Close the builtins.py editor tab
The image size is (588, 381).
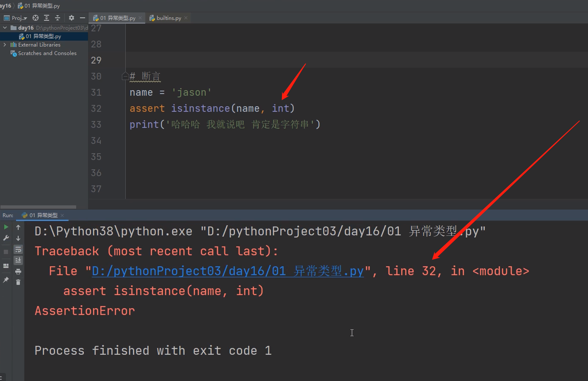point(186,18)
